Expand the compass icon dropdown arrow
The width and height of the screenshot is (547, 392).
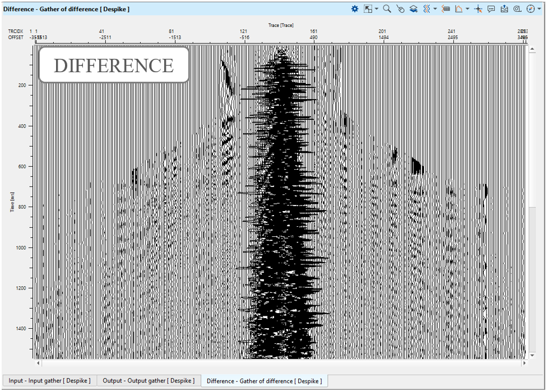click(x=539, y=9)
